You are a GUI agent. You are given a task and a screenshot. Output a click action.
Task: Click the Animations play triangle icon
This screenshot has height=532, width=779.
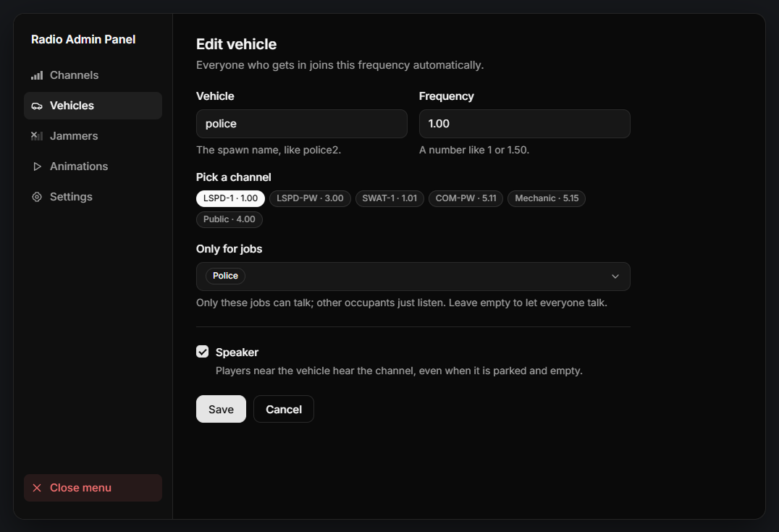point(37,166)
